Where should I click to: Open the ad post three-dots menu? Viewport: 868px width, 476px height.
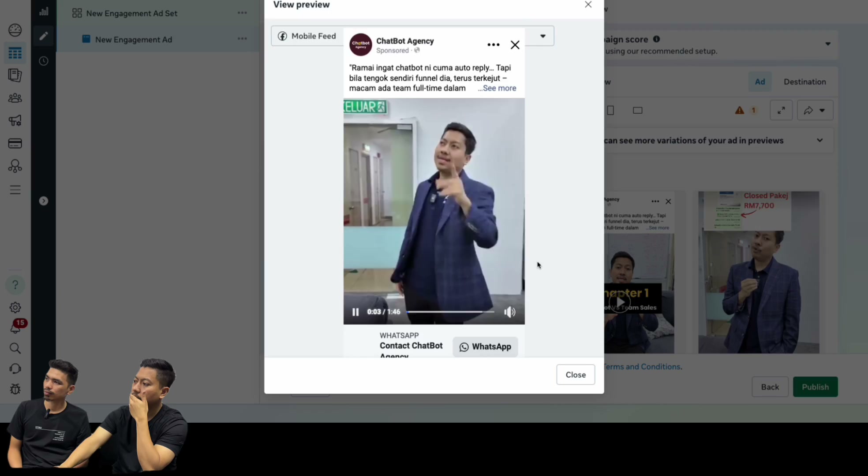pyautogui.click(x=494, y=45)
